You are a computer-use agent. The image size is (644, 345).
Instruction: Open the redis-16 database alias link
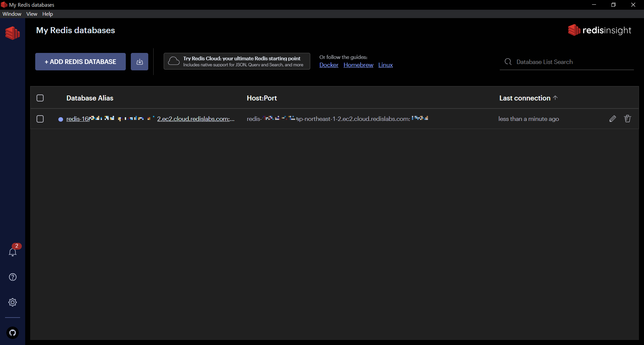pyautogui.click(x=150, y=119)
